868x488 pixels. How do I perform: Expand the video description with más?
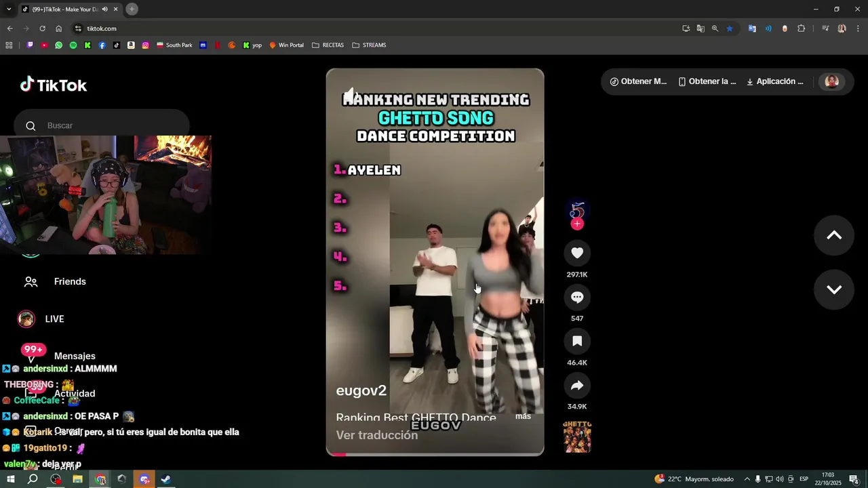coord(523,416)
